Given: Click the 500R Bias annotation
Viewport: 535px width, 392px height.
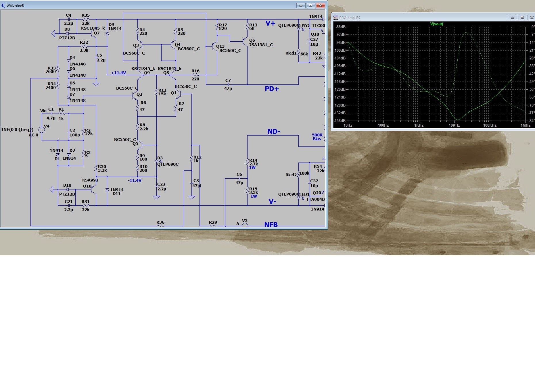Looking at the screenshot, I should point(317,137).
